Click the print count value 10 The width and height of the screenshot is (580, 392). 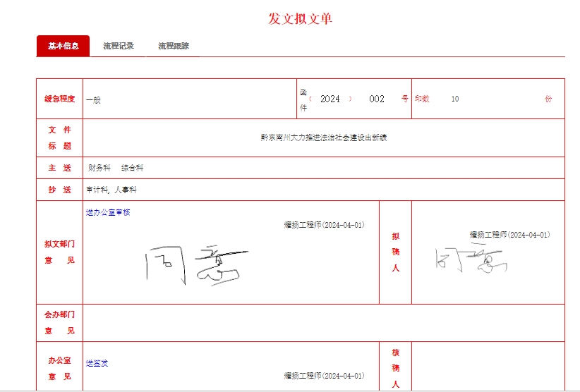[455, 99]
